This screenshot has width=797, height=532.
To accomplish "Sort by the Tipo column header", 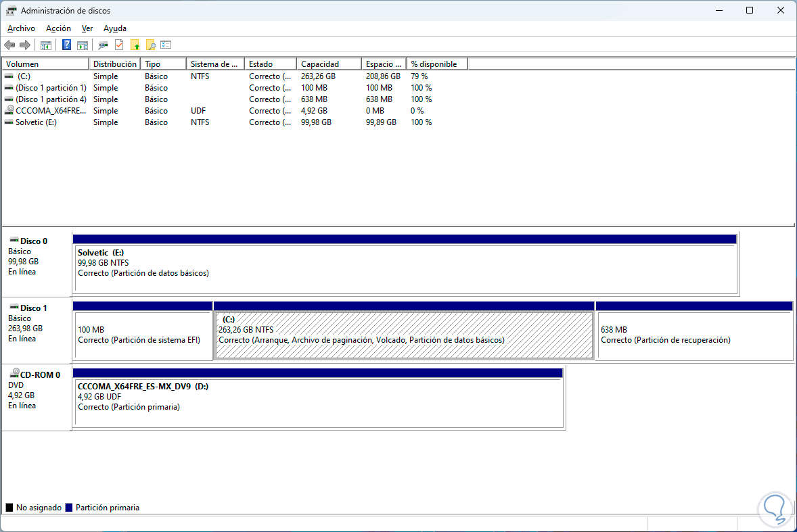I will (x=163, y=64).
